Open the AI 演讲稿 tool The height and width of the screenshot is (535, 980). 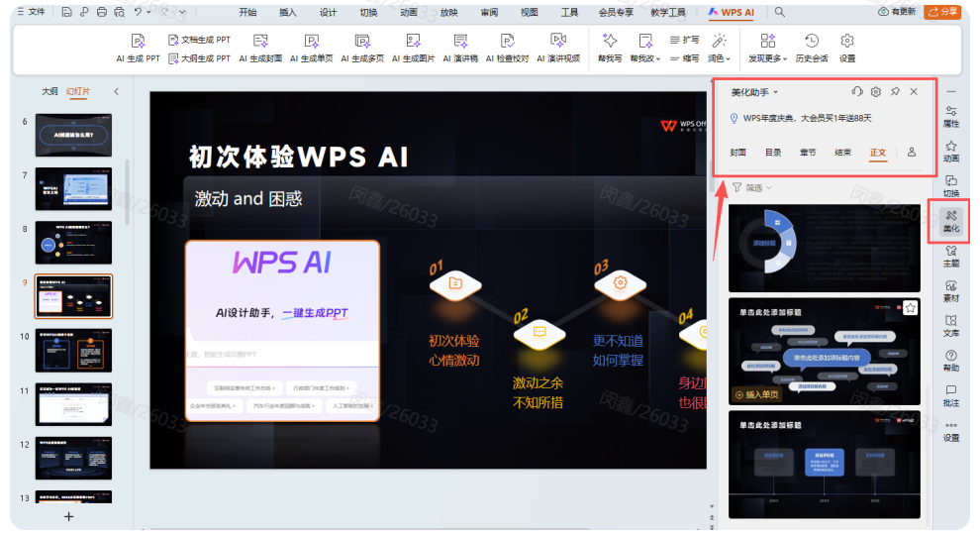[x=460, y=49]
